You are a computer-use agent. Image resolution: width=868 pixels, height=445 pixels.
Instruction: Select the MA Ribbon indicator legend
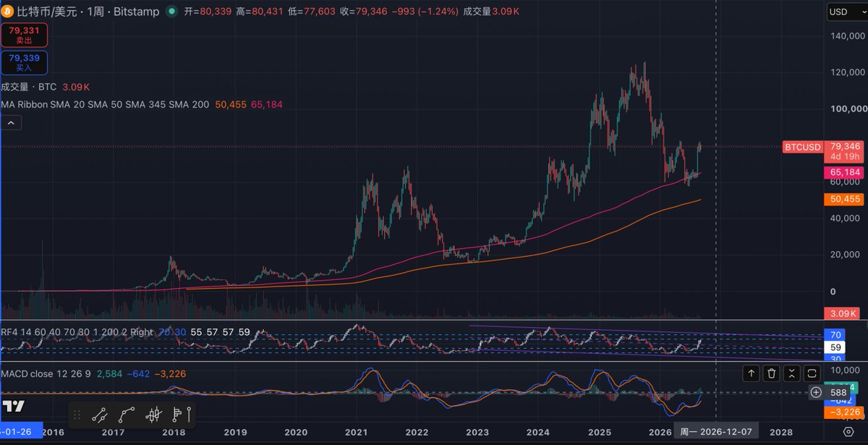[105, 105]
